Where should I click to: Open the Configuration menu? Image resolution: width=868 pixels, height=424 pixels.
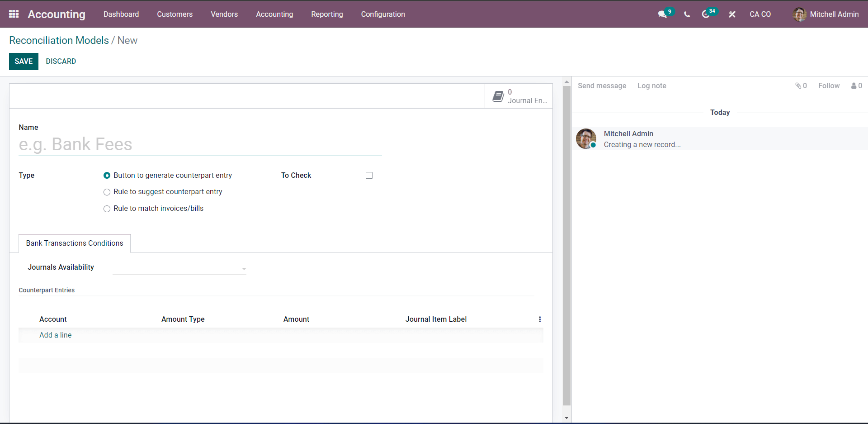(383, 14)
